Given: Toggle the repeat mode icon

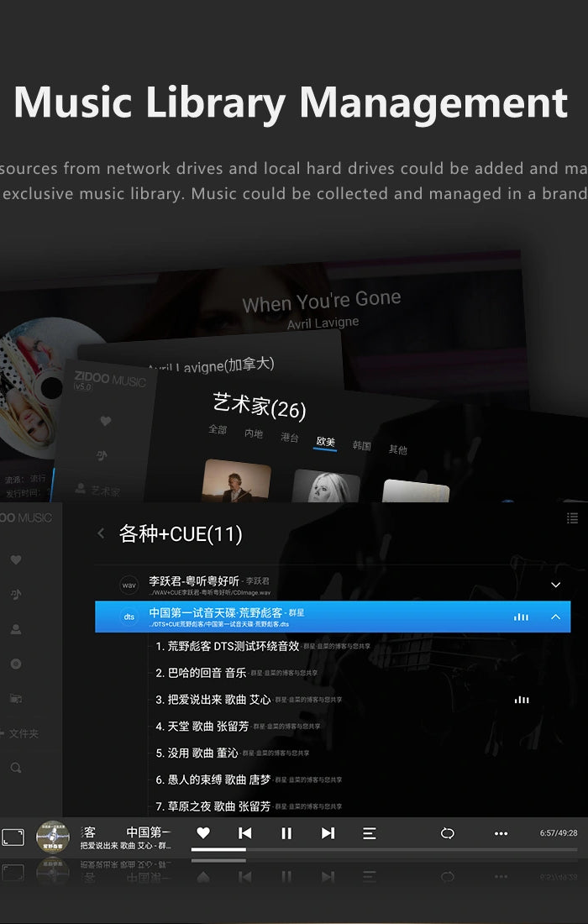Looking at the screenshot, I should (447, 833).
